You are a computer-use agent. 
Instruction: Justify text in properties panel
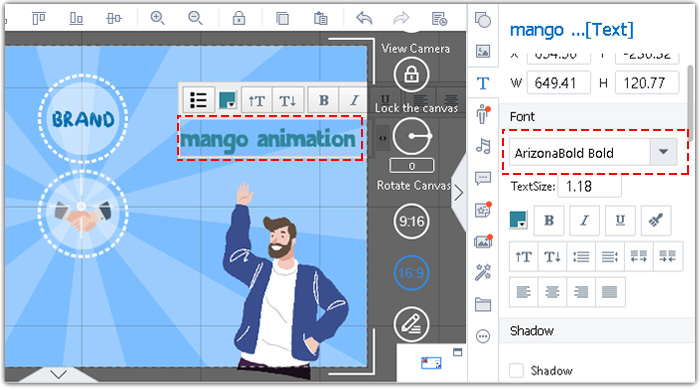[610, 292]
